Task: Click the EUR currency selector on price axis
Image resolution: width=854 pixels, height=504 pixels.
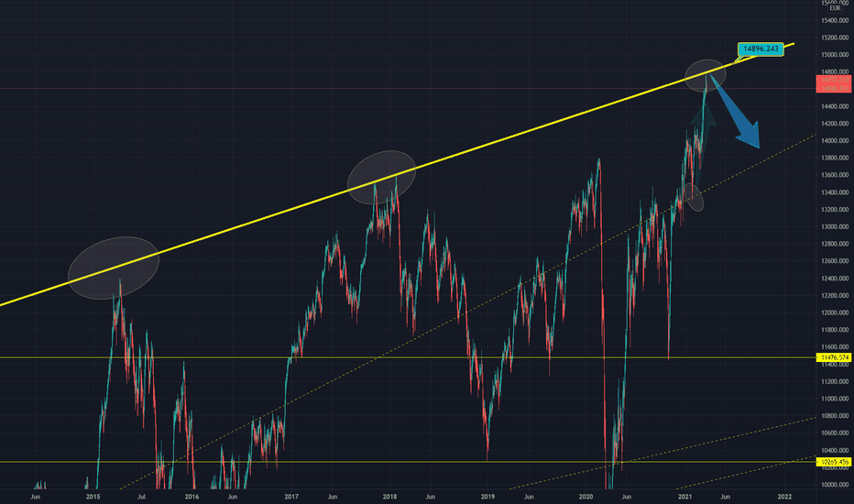Action: click(835, 7)
